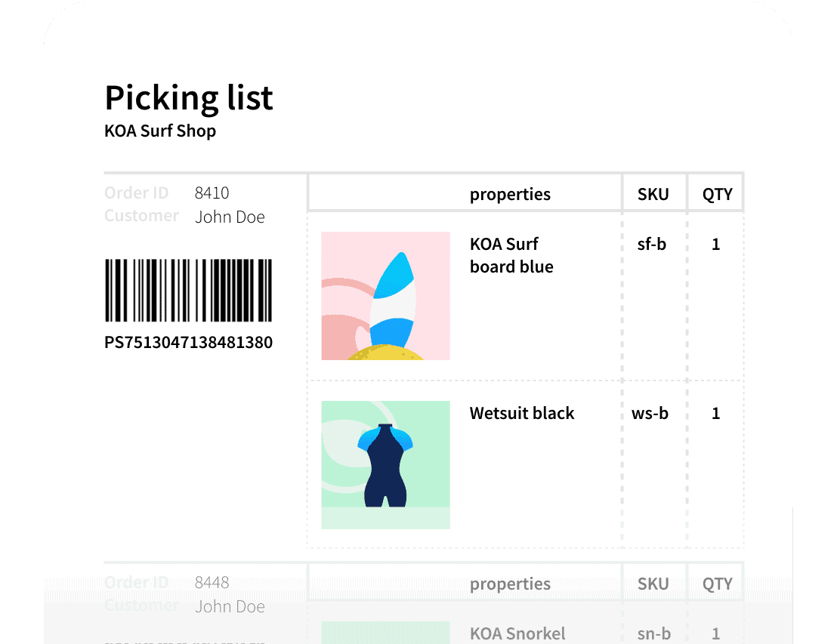
Task: Click customer name under order 8410
Action: [x=230, y=217]
